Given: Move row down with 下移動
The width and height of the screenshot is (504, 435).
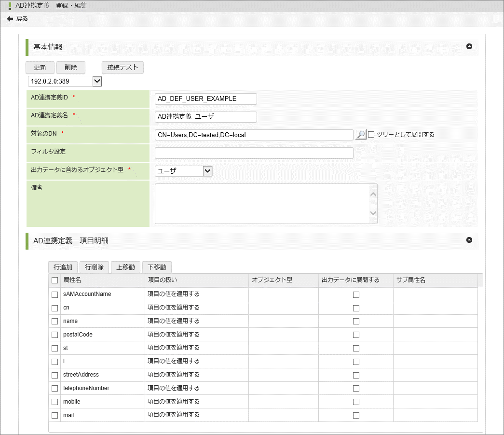Looking at the screenshot, I should [157, 267].
